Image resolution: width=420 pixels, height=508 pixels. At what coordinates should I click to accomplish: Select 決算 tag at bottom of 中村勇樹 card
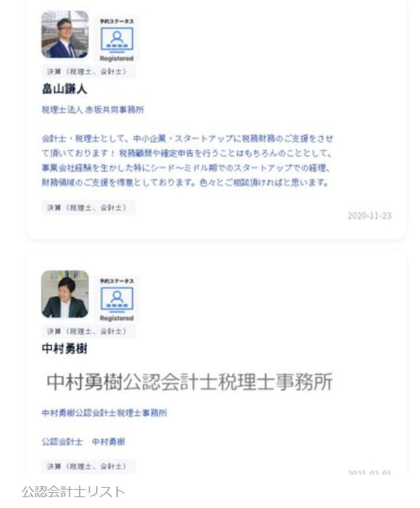coord(88,467)
